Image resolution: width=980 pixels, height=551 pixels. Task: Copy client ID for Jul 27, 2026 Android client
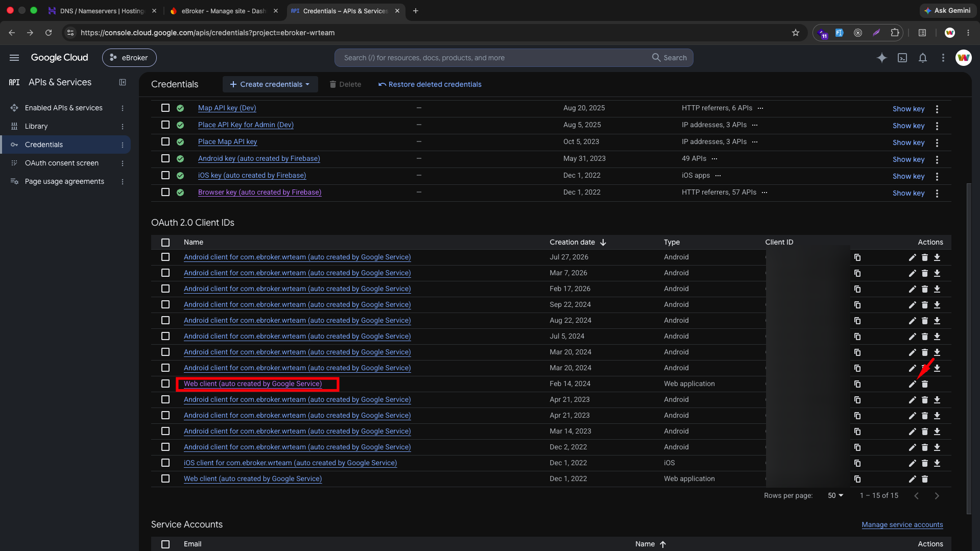pos(857,257)
